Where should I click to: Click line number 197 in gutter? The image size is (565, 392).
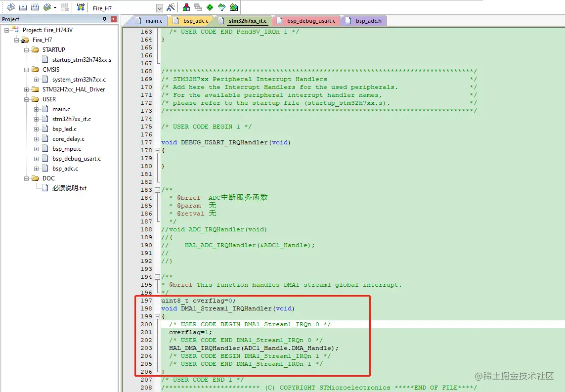pyautogui.click(x=146, y=301)
